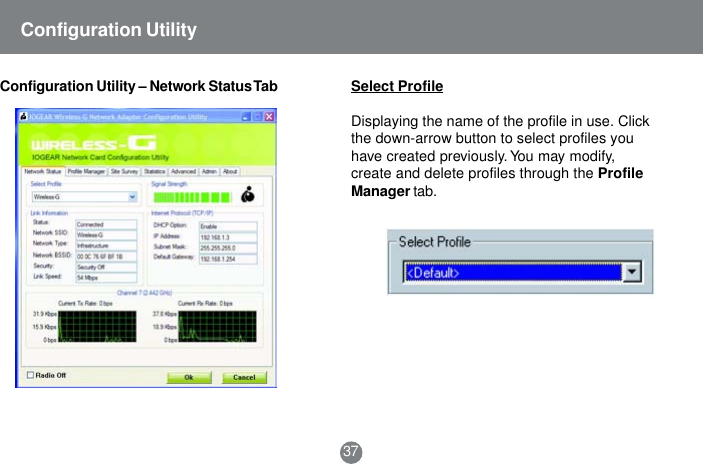Viewport: 703px width, 464px height.
Task: Select the highlighted <Default> profile field
Action: 513,272
